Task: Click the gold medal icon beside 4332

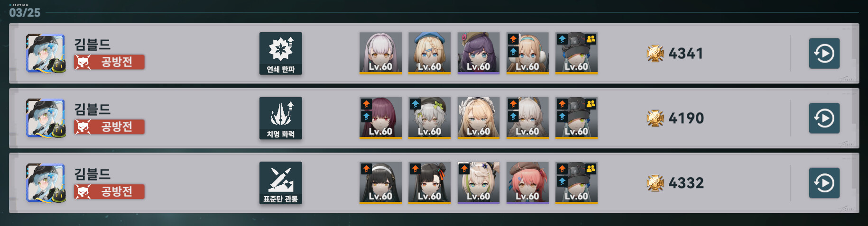Action: pyautogui.click(x=655, y=183)
